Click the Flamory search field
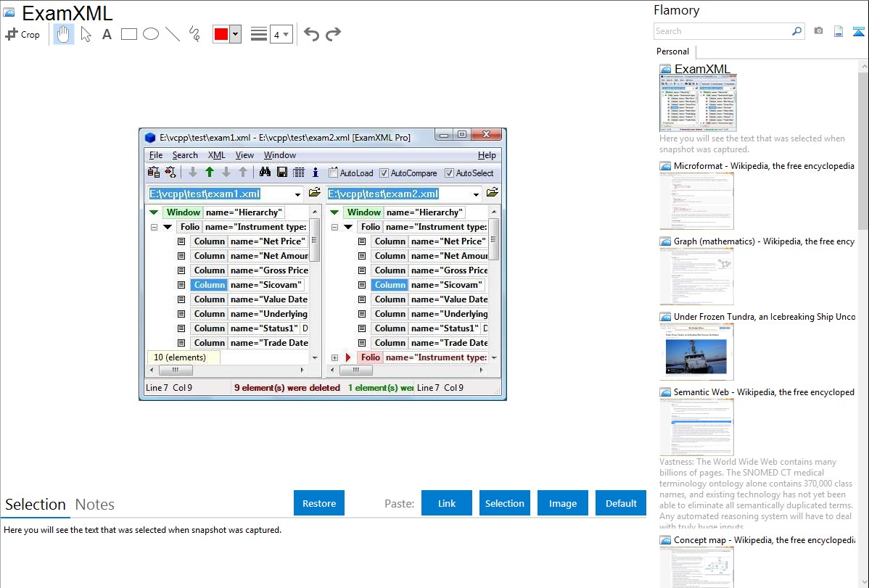Image resolution: width=869 pixels, height=588 pixels. click(722, 31)
